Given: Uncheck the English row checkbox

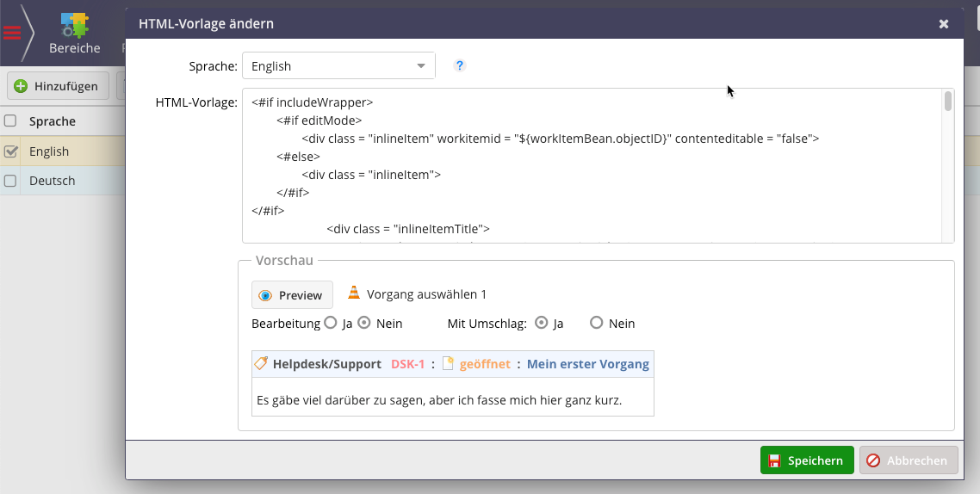Looking at the screenshot, I should coord(10,151).
